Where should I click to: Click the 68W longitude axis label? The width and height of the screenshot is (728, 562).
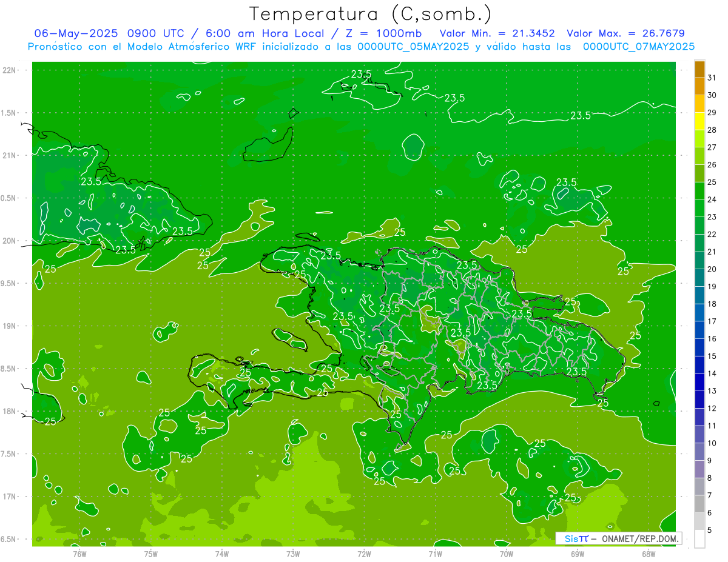point(649,554)
